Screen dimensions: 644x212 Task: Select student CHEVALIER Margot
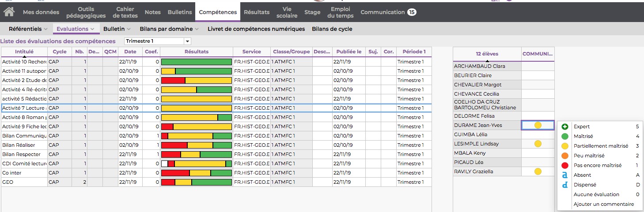[x=487, y=85]
